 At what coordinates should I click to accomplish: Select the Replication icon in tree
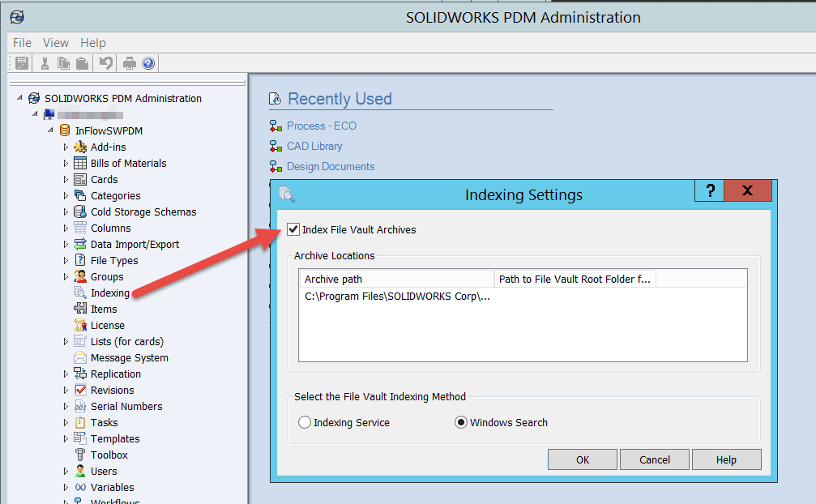tap(80, 374)
